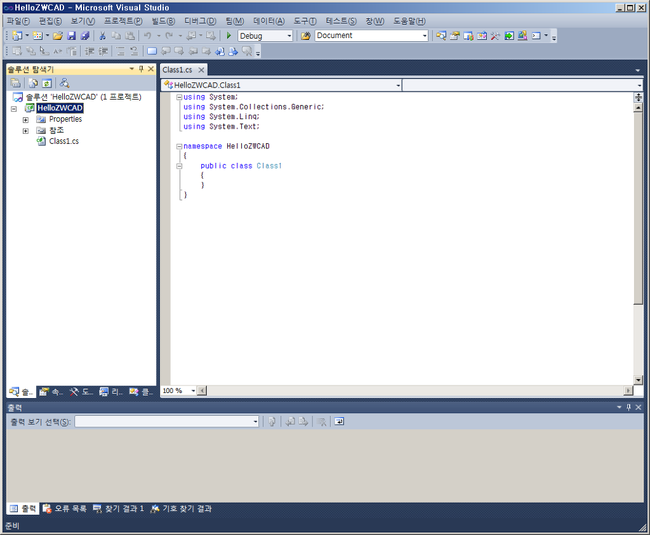This screenshot has height=535, width=650.
Task: Switch to the 오류 목록 tab
Action: [65, 509]
